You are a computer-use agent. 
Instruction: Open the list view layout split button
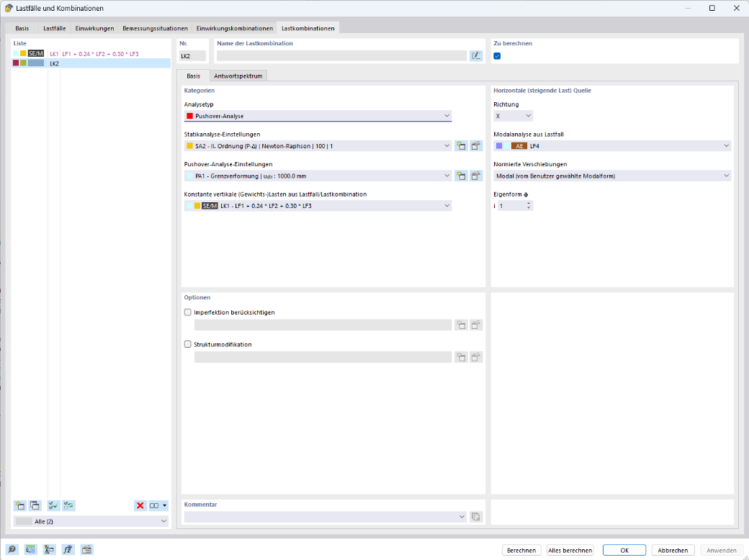click(158, 505)
